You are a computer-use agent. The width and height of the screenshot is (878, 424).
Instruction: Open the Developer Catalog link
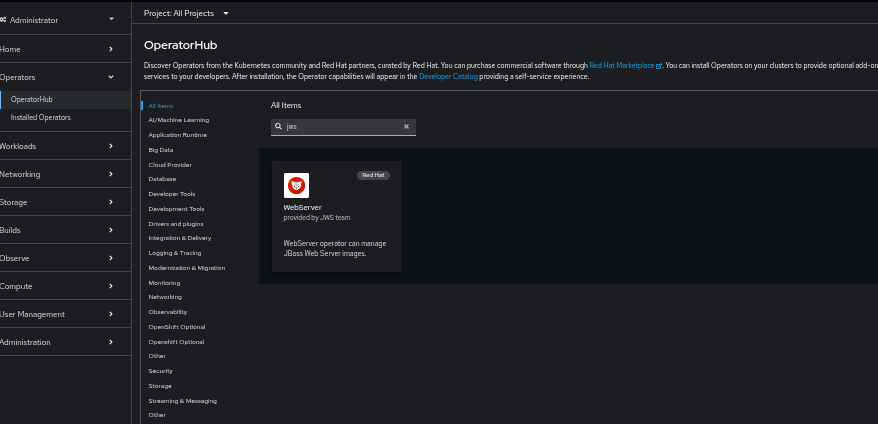pos(448,77)
